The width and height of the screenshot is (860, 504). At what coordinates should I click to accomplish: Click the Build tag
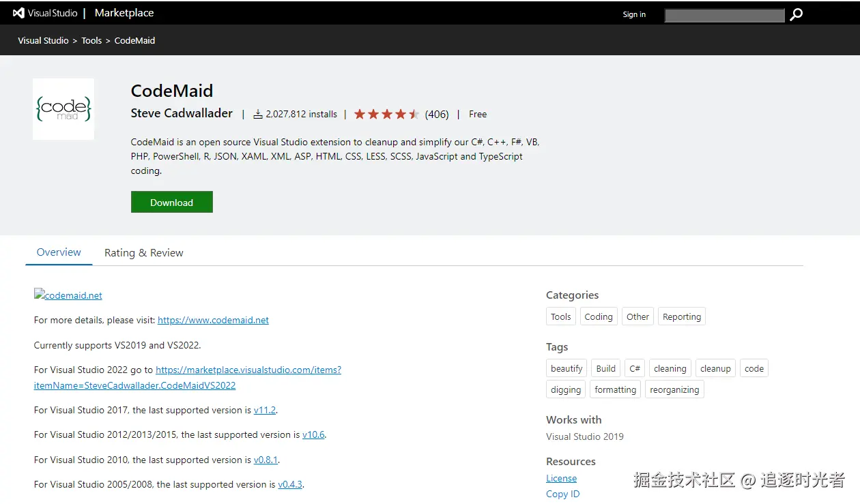(606, 368)
